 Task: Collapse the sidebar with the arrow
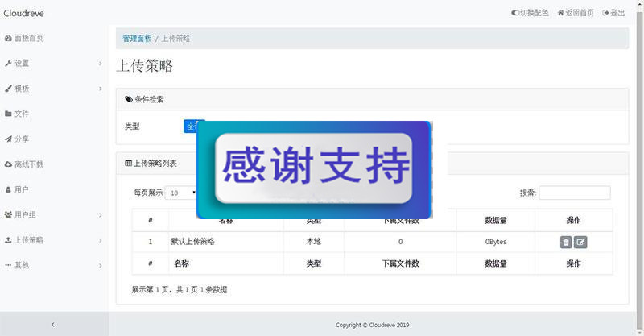point(53,325)
